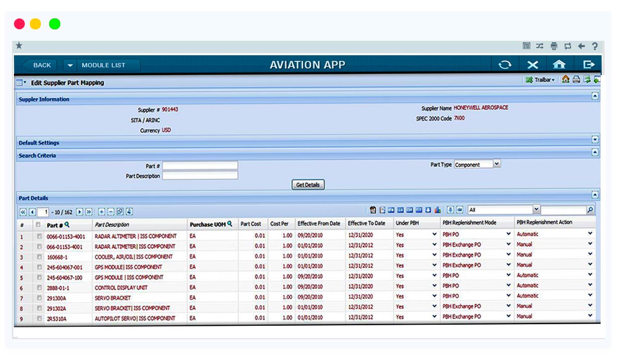The height and width of the screenshot is (364, 622).
Task: Sort by the Part Description column header
Action: coord(112,225)
